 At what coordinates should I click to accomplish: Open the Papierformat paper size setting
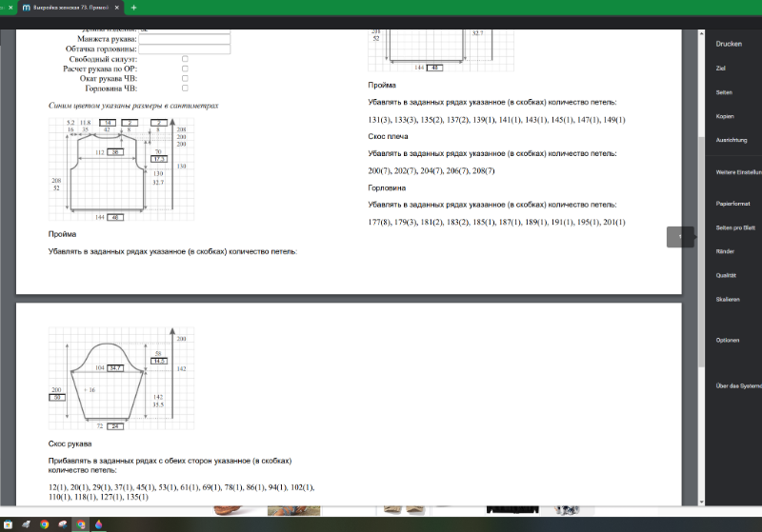point(733,204)
